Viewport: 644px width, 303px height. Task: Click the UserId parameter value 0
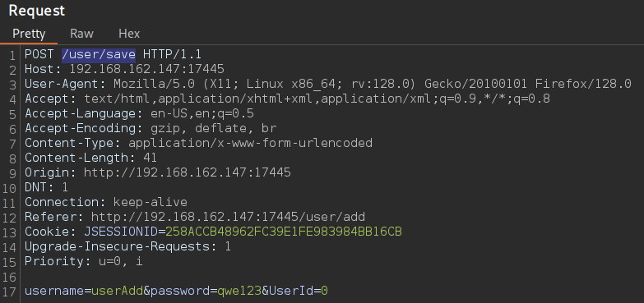tap(324, 292)
